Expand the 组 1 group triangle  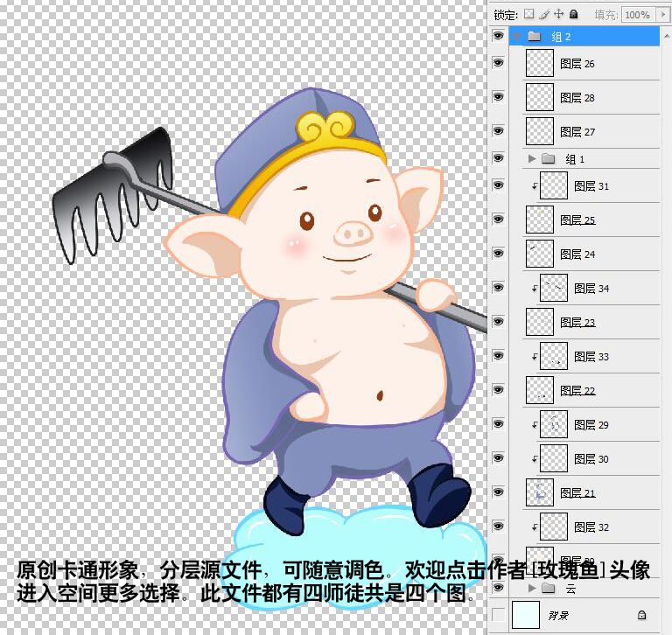[x=532, y=159]
